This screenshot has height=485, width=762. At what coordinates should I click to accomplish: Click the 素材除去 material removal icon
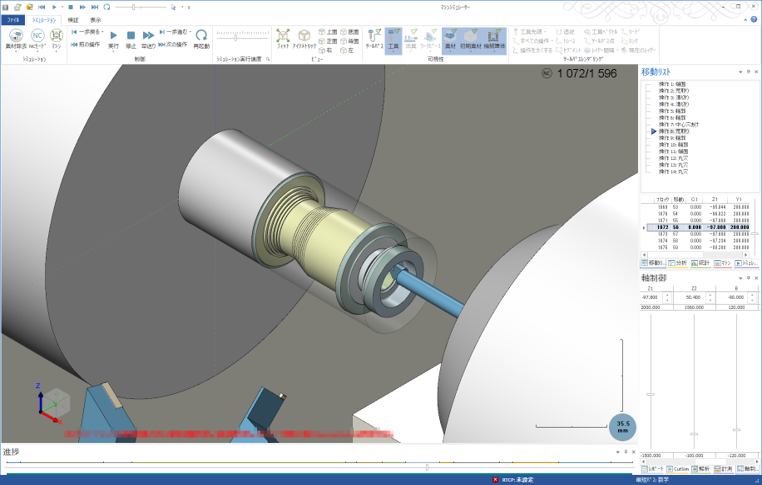click(x=16, y=39)
